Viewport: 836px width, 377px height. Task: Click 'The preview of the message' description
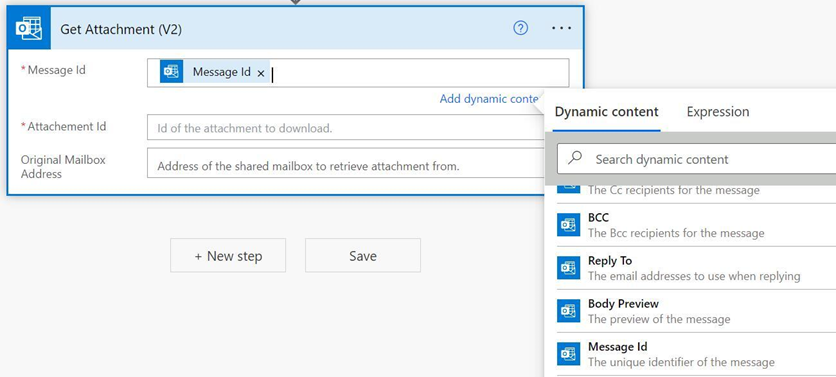tap(659, 319)
